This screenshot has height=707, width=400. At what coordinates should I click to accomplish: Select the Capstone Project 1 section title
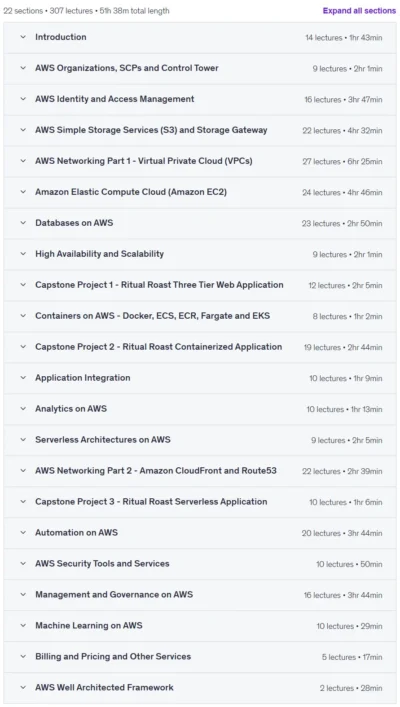[159, 285]
